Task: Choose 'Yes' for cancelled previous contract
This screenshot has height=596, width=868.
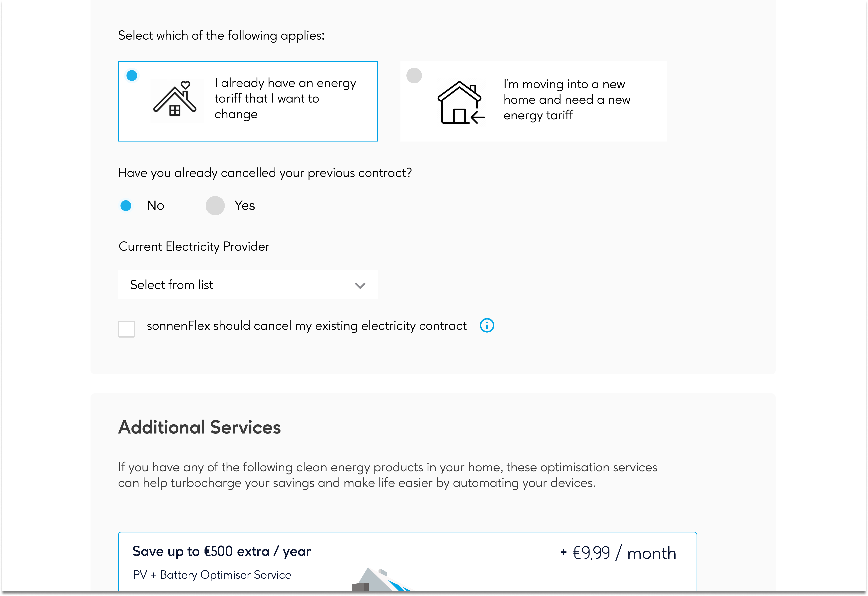Action: coord(215,205)
